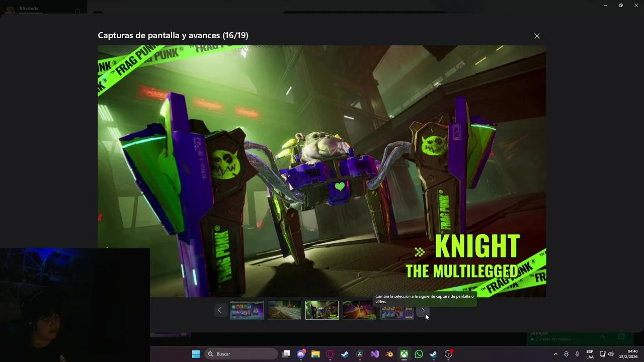Click the microphone tray icon
This screenshot has width=644, height=362.
(x=577, y=354)
